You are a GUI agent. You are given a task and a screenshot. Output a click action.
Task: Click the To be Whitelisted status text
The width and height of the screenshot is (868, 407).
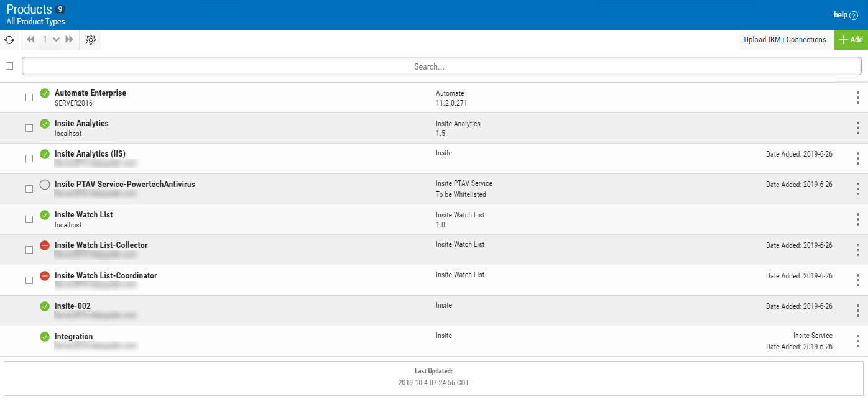[x=461, y=194]
